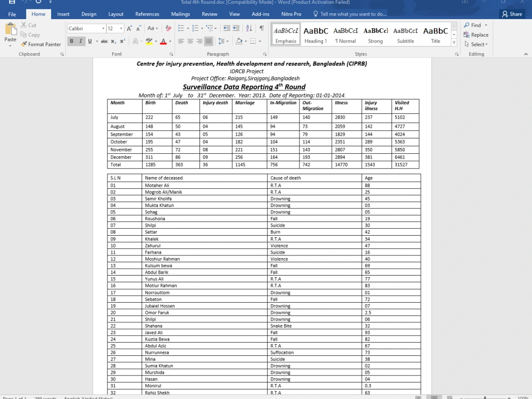Apply the Subtitle style
The width and height of the screenshot is (532, 399).
click(405, 34)
